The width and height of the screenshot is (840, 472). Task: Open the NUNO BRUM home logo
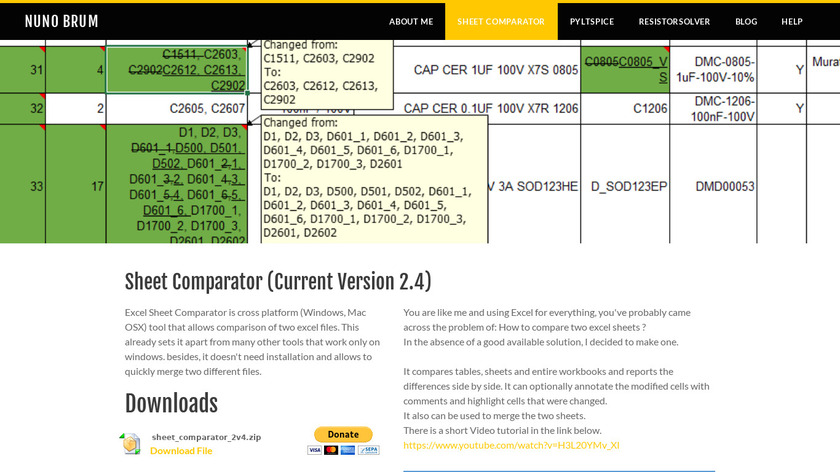tap(62, 21)
